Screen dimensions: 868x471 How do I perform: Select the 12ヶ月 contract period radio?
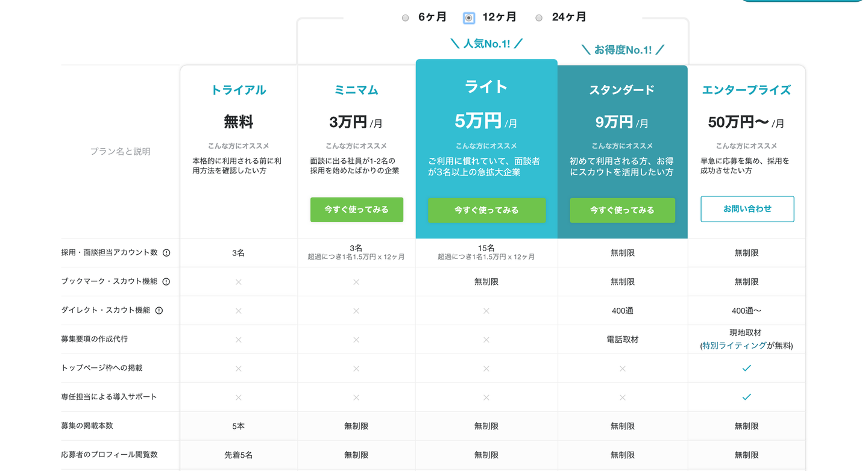pyautogui.click(x=469, y=18)
